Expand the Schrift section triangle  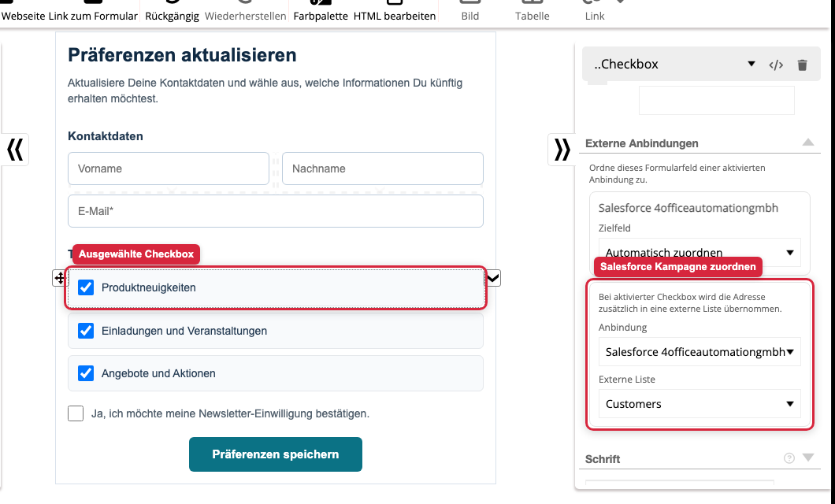(808, 458)
